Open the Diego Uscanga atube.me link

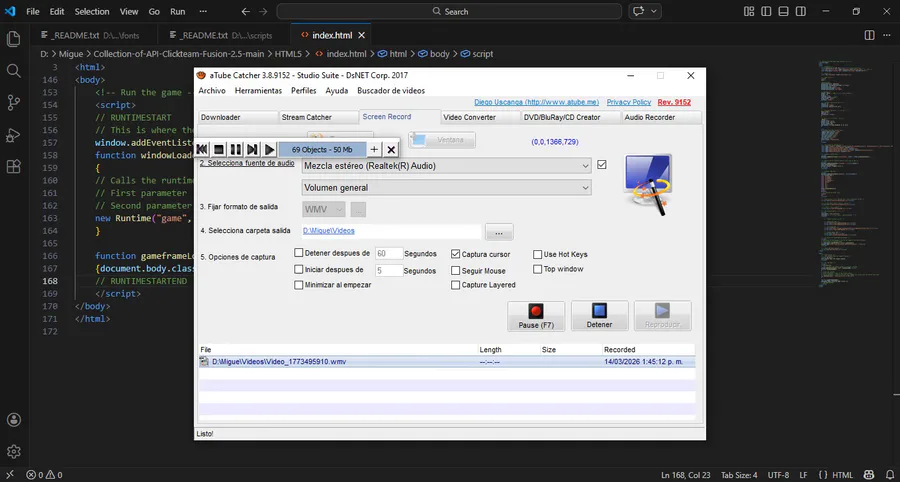pos(537,102)
